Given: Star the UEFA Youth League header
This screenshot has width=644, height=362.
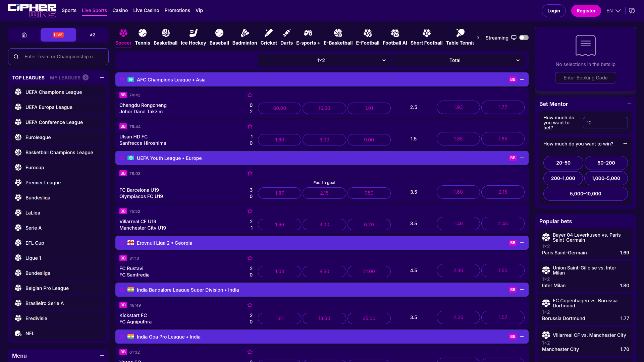Looking at the screenshot, I should [122, 158].
